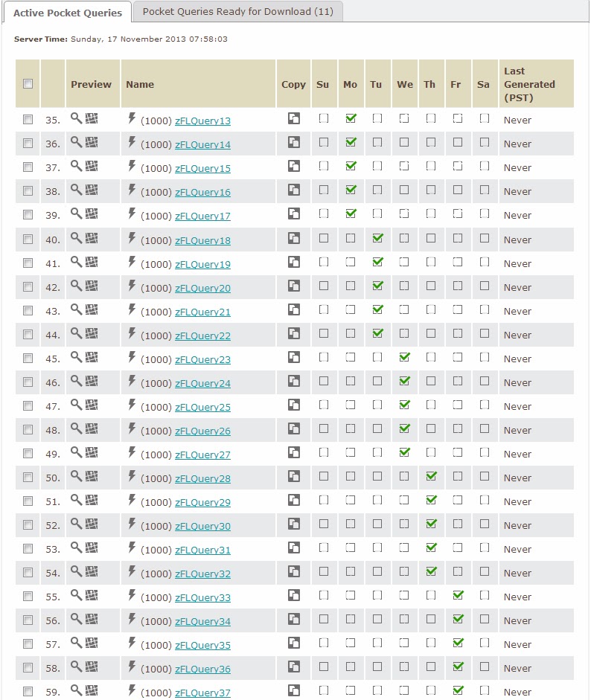The width and height of the screenshot is (591, 700).
Task: Open the zFLQuery24 link
Action: click(x=202, y=384)
